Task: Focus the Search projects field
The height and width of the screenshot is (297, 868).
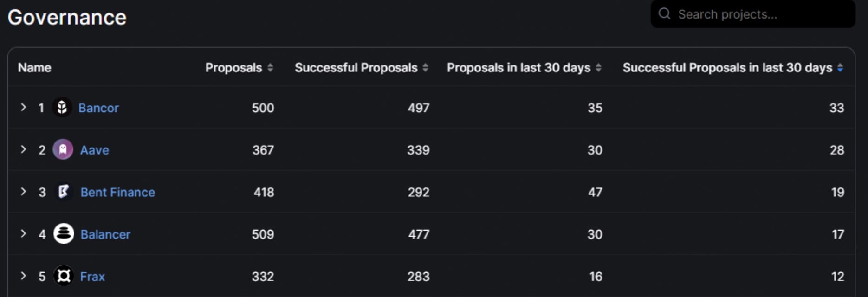Action: (761, 14)
